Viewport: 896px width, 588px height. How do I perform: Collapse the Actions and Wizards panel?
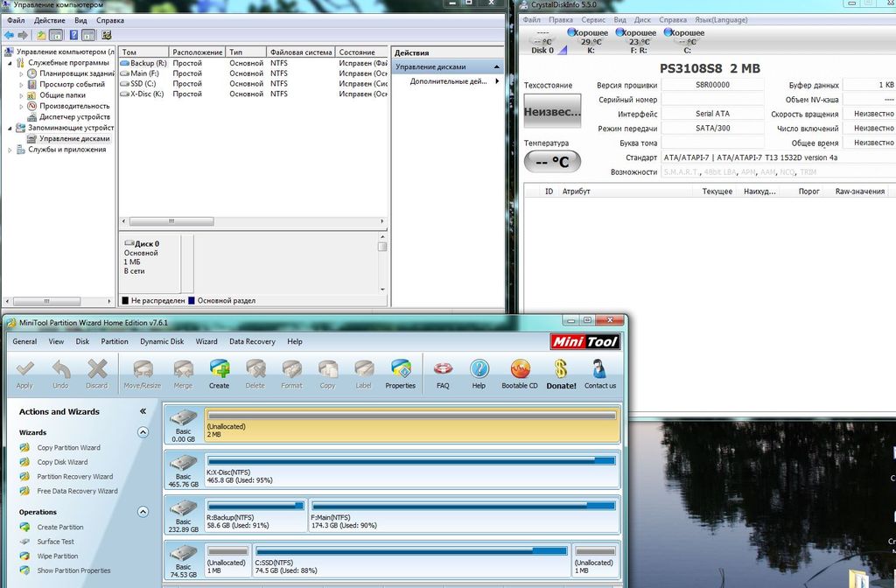click(x=143, y=411)
